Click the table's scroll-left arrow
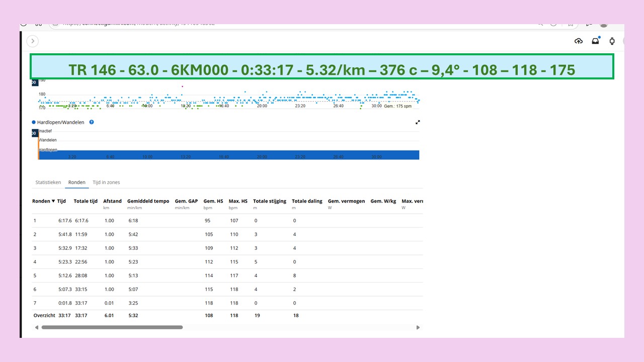This screenshot has height=362, width=644. tap(36, 327)
